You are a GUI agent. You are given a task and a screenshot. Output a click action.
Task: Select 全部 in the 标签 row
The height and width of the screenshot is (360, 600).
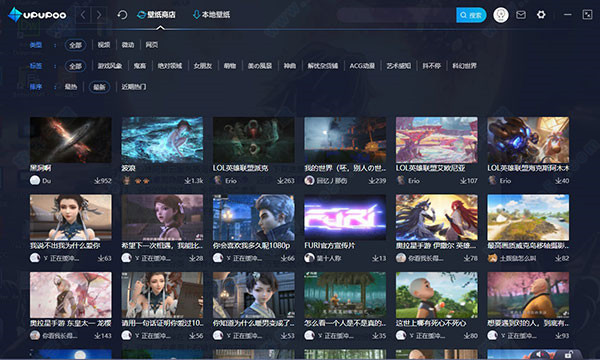[75, 66]
